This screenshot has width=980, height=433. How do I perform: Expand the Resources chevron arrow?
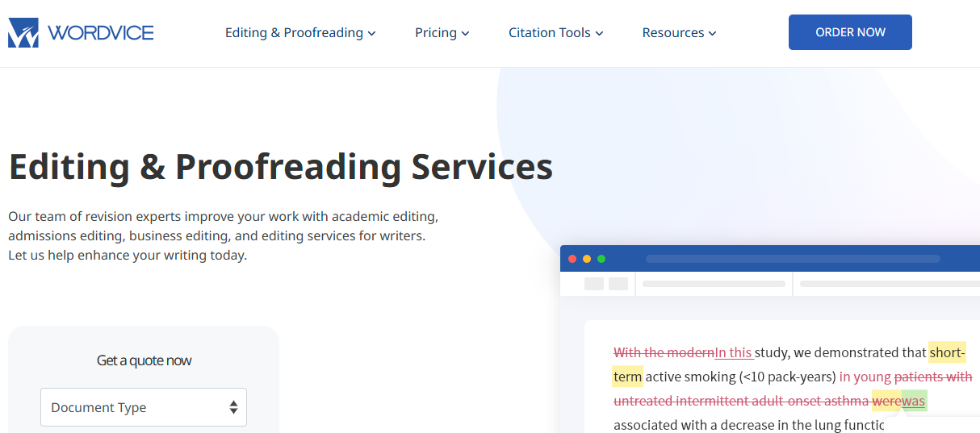click(712, 34)
